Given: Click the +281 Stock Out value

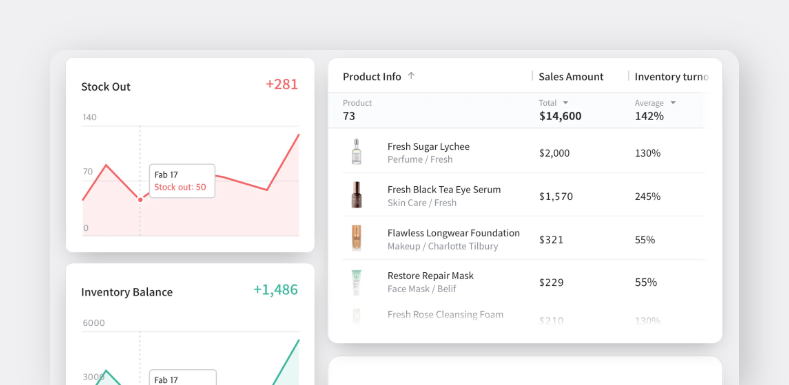Looking at the screenshot, I should tap(282, 84).
